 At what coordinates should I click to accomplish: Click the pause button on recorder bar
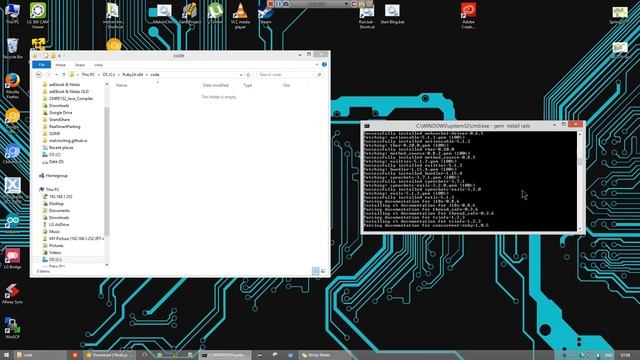pyautogui.click(x=278, y=4)
